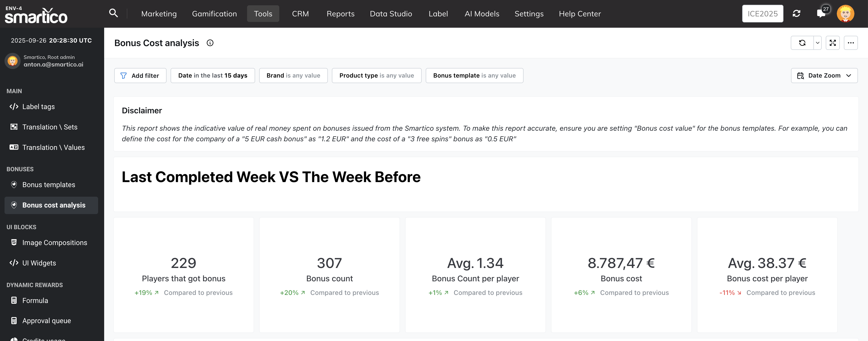
Task: Click the Add filter button
Action: click(140, 76)
